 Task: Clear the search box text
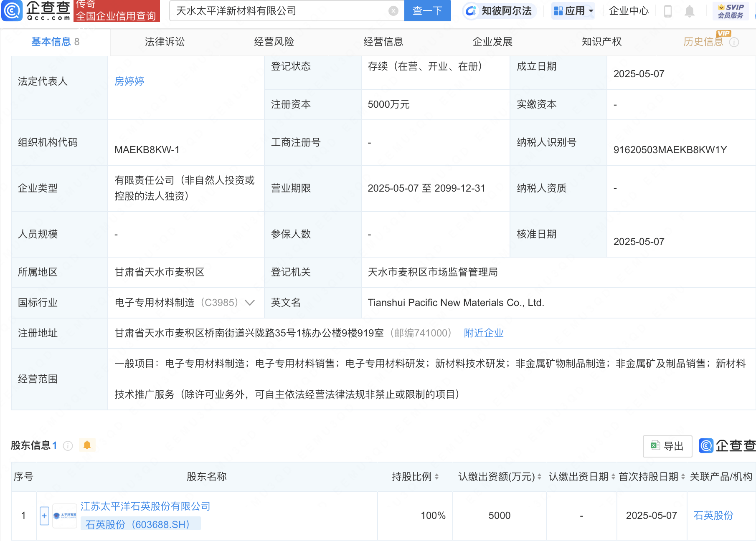[x=393, y=11]
